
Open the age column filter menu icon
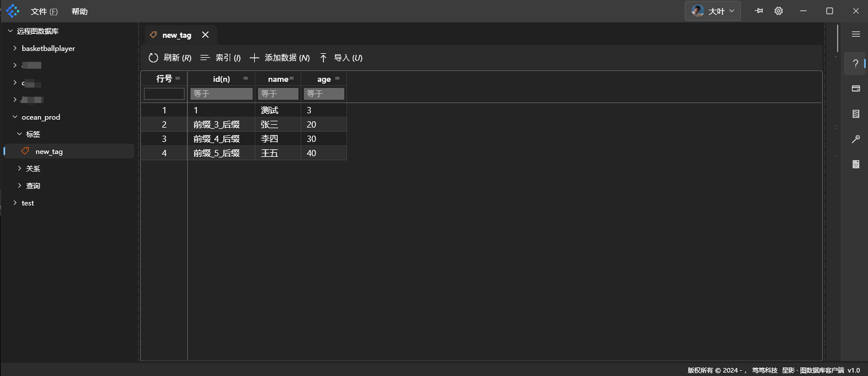click(x=337, y=78)
